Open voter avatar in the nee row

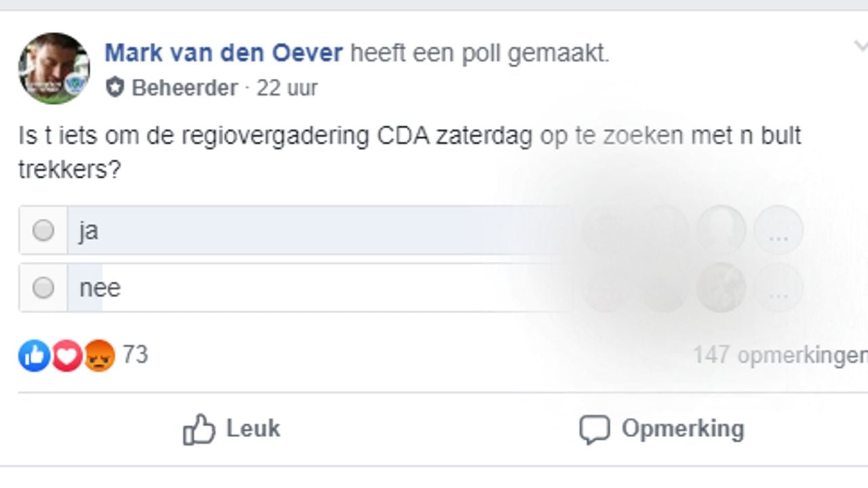tap(721, 288)
